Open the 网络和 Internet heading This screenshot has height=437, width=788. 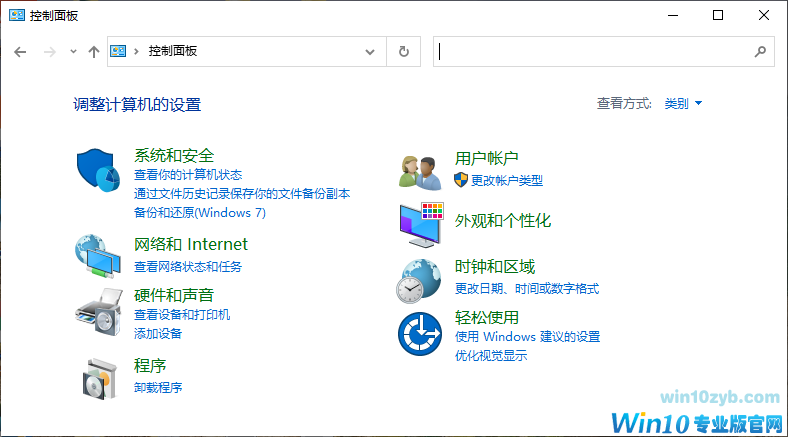click(x=190, y=244)
